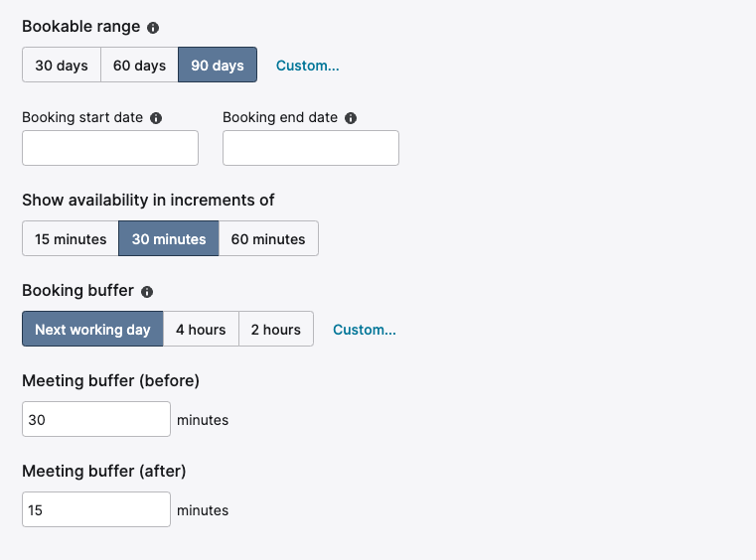Screen dimensions: 756x560
Task: Click info icon next to Booking start date
Action: pos(156,118)
